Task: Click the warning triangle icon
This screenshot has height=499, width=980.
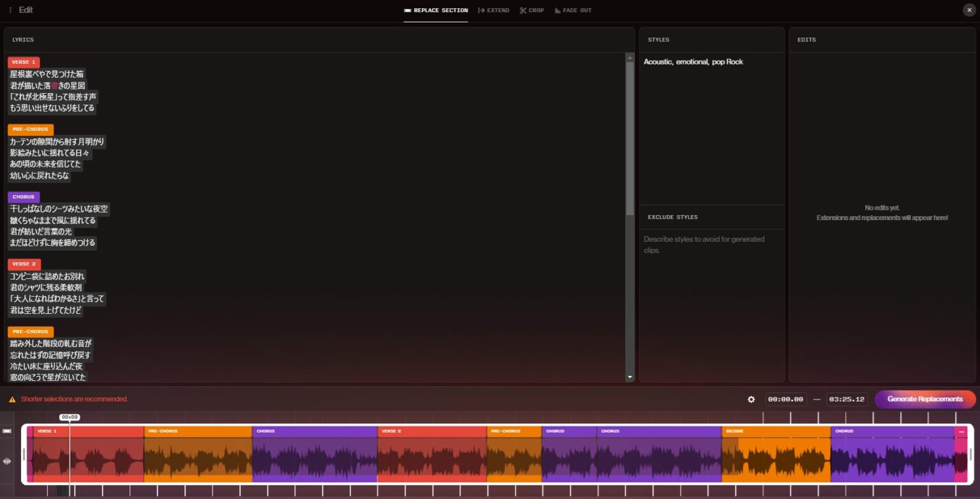Action: [12, 399]
